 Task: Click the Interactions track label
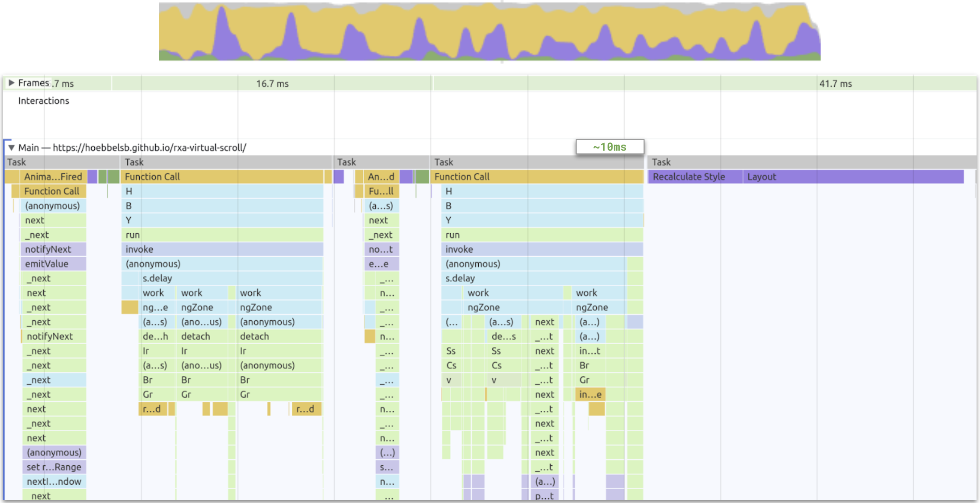43,101
